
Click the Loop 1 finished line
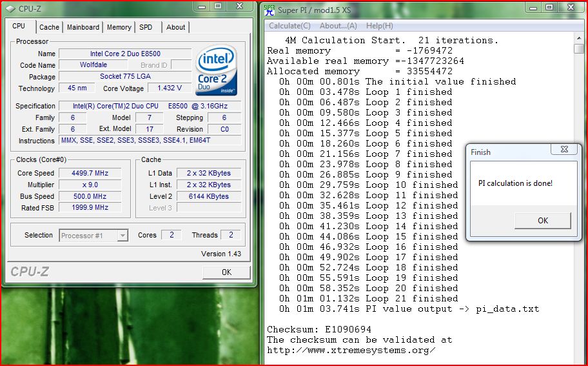(x=366, y=92)
